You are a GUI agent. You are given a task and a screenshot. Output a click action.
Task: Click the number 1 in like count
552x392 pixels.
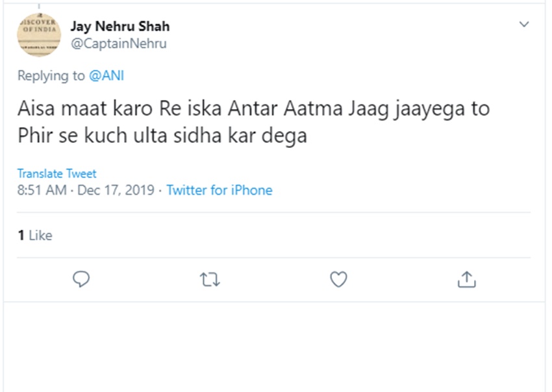(x=21, y=236)
